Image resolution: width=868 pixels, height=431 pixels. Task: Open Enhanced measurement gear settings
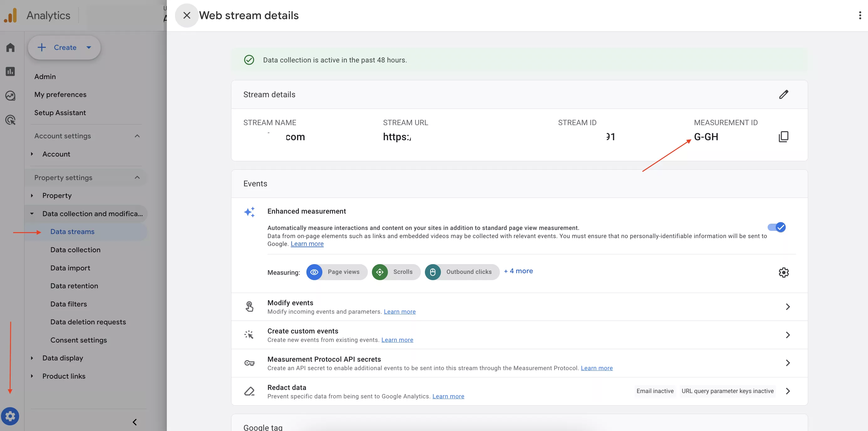click(783, 272)
